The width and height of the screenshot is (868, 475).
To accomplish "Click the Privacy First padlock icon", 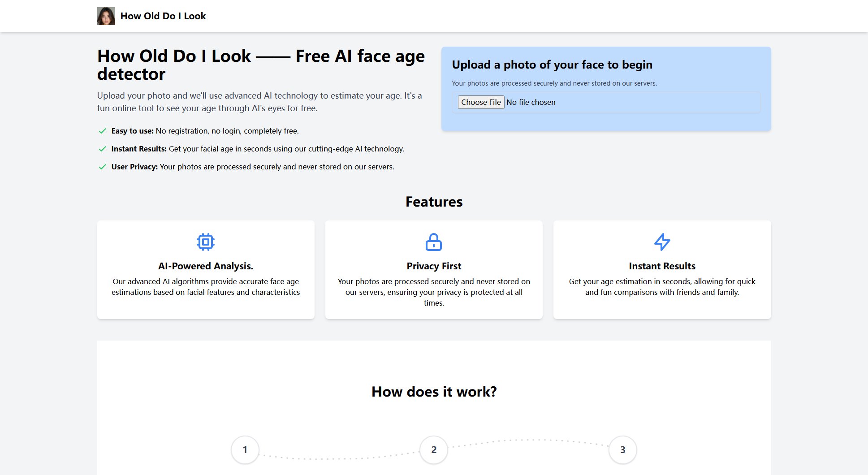I will click(x=434, y=242).
